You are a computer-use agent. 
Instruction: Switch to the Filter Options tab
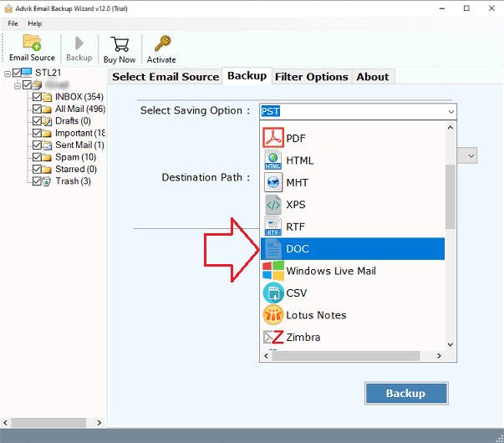(311, 77)
